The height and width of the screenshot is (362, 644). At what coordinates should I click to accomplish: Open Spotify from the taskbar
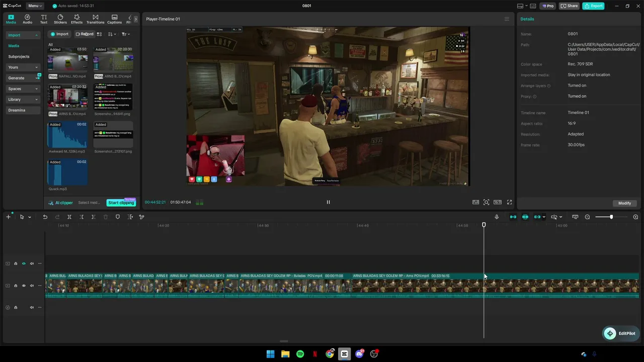(x=300, y=354)
